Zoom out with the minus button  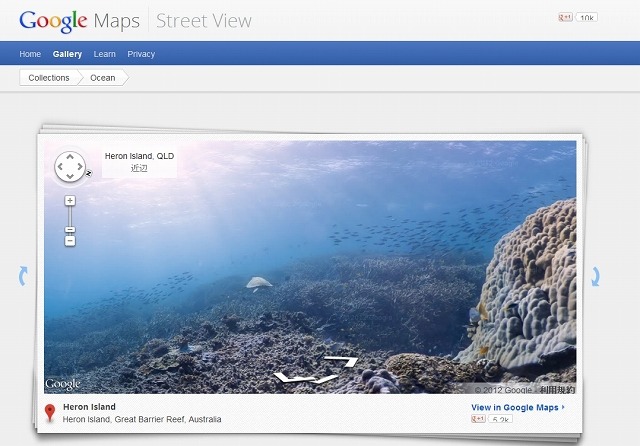pyautogui.click(x=70, y=241)
